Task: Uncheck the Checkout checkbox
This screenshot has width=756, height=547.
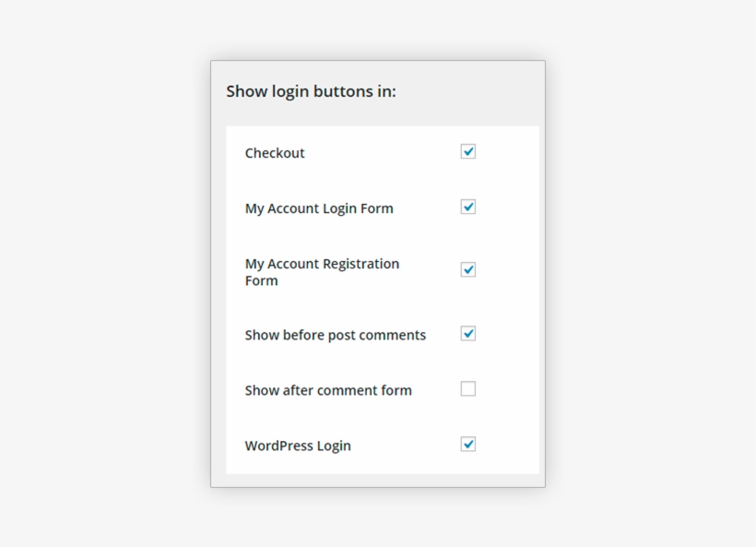Action: [x=468, y=151]
